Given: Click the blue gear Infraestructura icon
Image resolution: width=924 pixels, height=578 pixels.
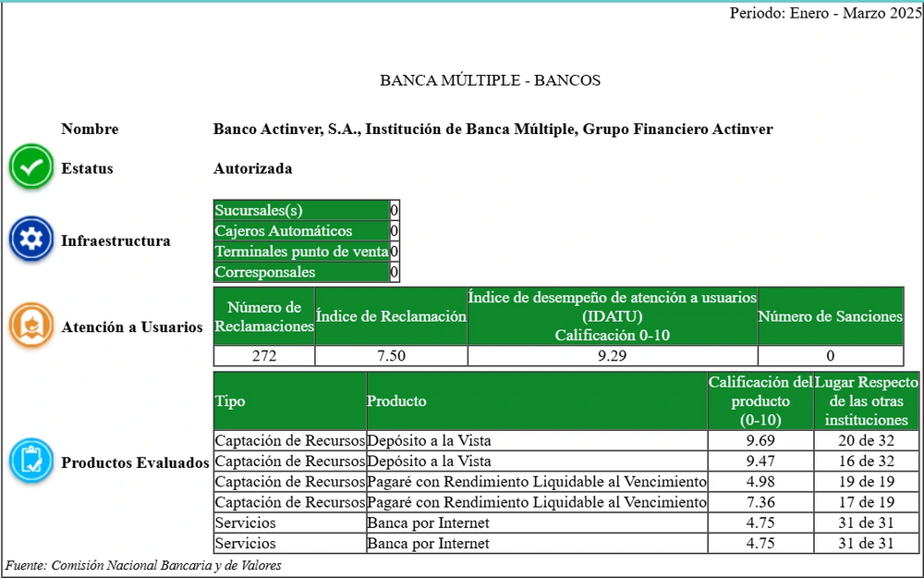Looking at the screenshot, I should [x=31, y=240].
